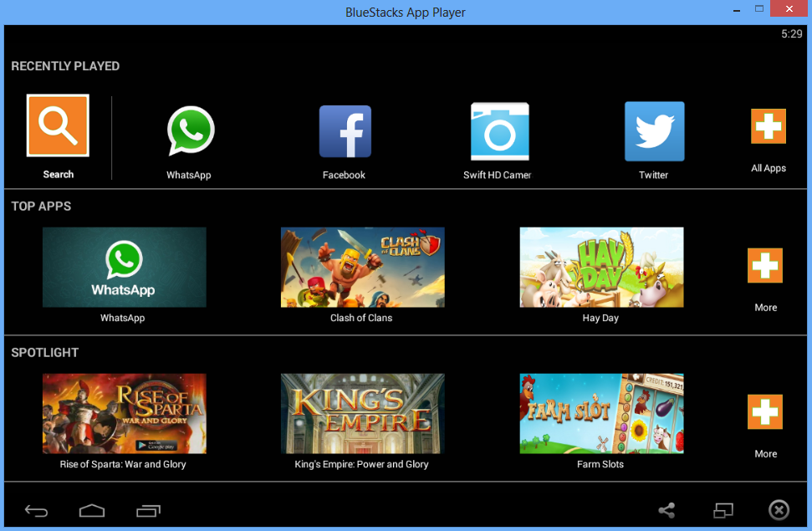Image resolution: width=812 pixels, height=531 pixels.
Task: Click the Search label text
Action: [58, 175]
